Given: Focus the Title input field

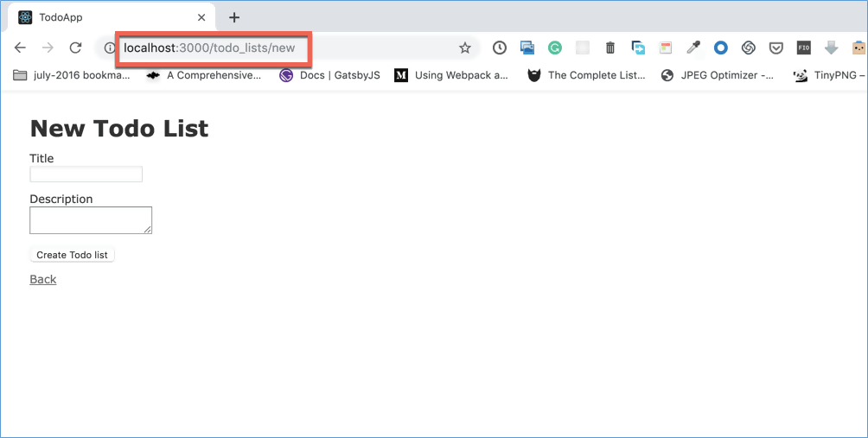Looking at the screenshot, I should pyautogui.click(x=86, y=175).
